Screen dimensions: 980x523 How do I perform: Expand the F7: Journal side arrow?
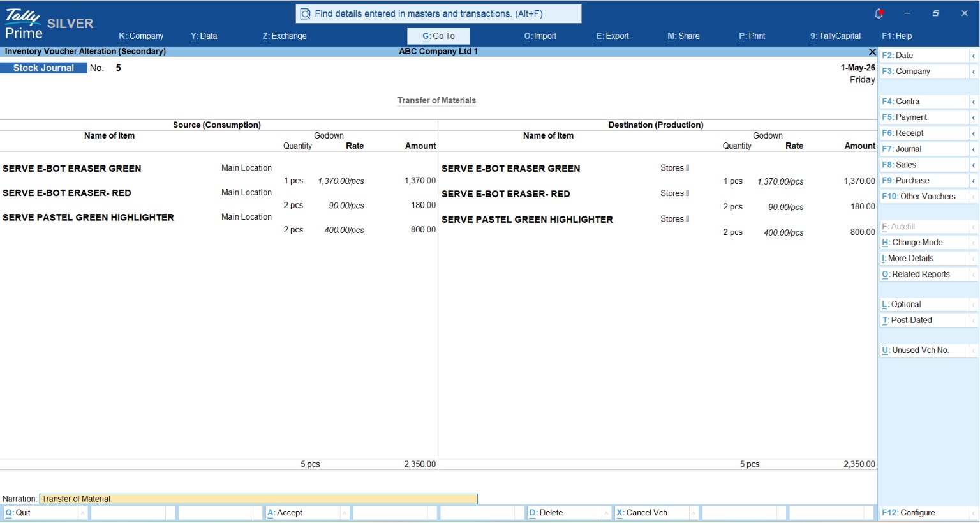coord(974,149)
